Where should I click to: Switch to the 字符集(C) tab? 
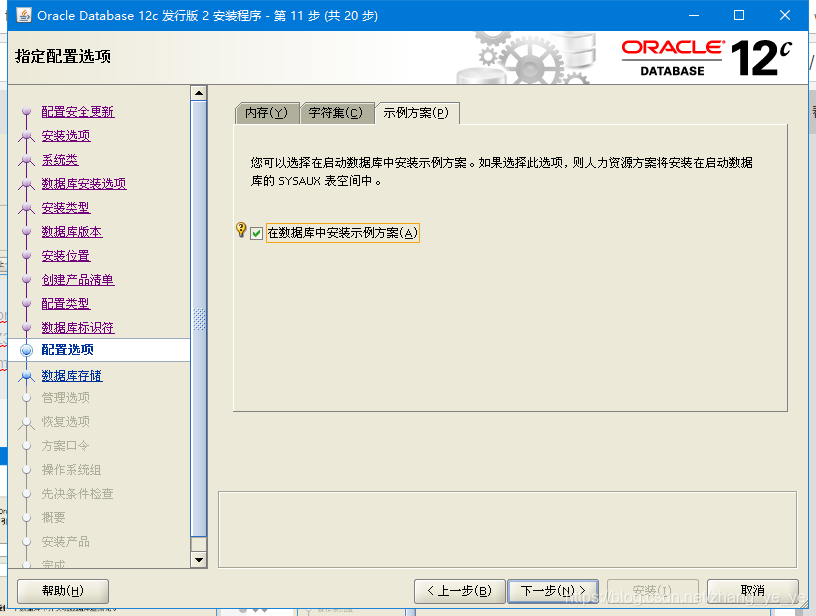pyautogui.click(x=336, y=113)
